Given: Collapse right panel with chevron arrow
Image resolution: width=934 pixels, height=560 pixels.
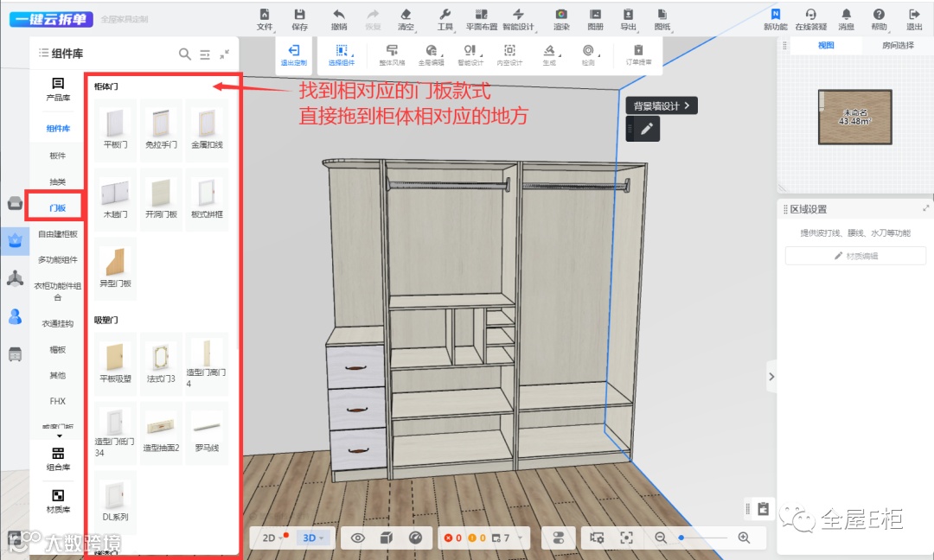Looking at the screenshot, I should 771,376.
